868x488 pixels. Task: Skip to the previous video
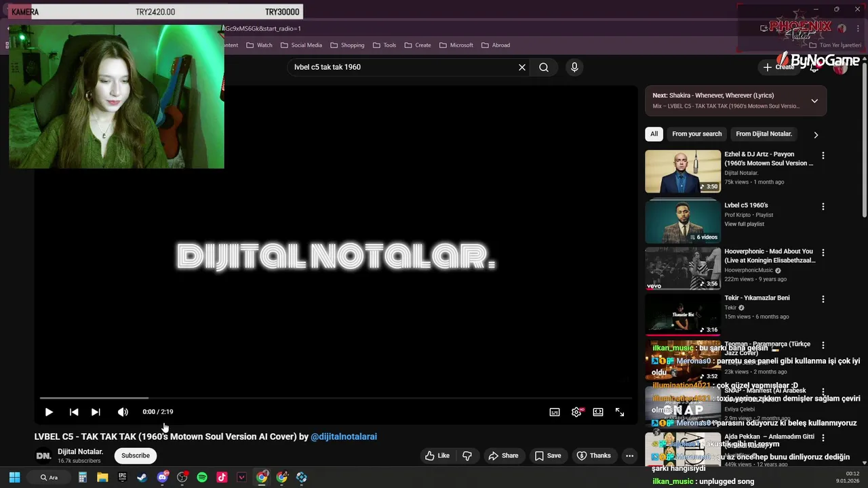74,412
